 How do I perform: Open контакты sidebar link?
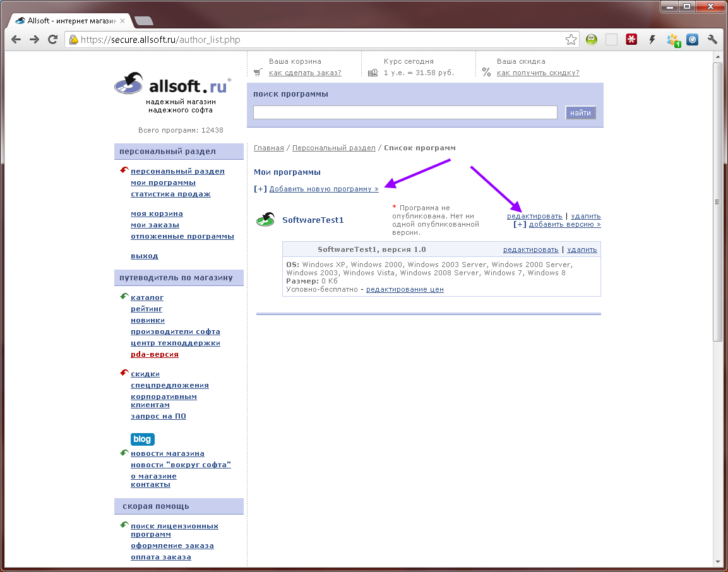[150, 485]
